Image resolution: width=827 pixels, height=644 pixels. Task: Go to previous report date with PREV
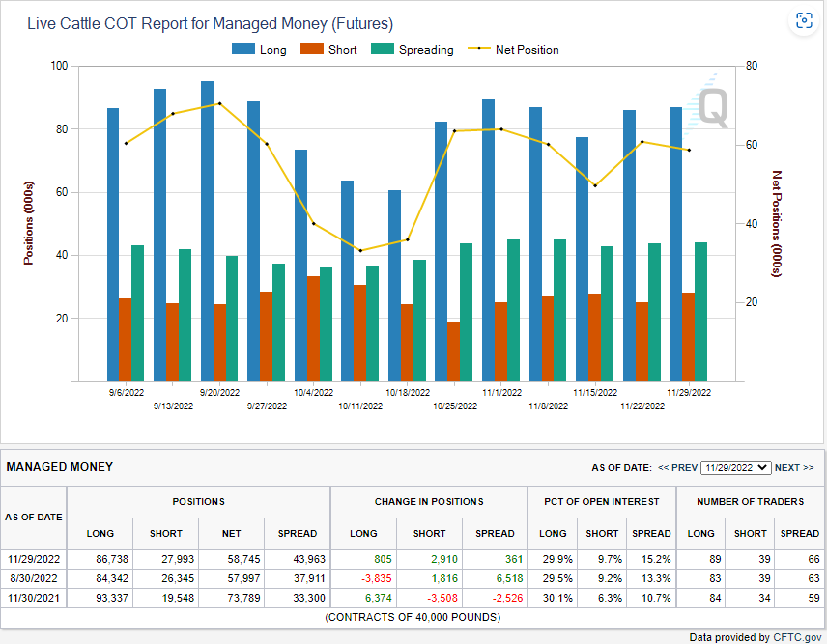tap(678, 467)
